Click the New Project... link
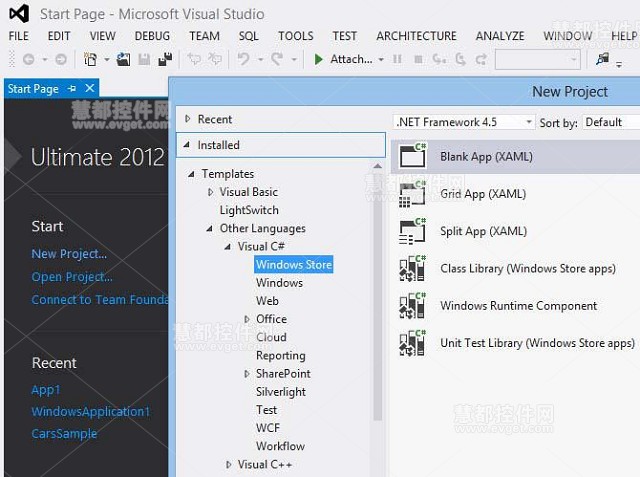This screenshot has width=640, height=477. click(x=69, y=254)
